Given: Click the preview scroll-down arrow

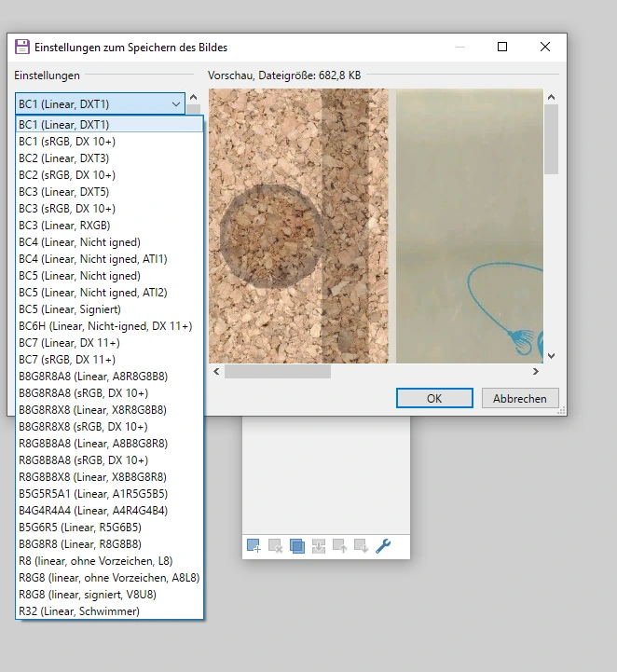Looking at the screenshot, I should click(x=550, y=355).
